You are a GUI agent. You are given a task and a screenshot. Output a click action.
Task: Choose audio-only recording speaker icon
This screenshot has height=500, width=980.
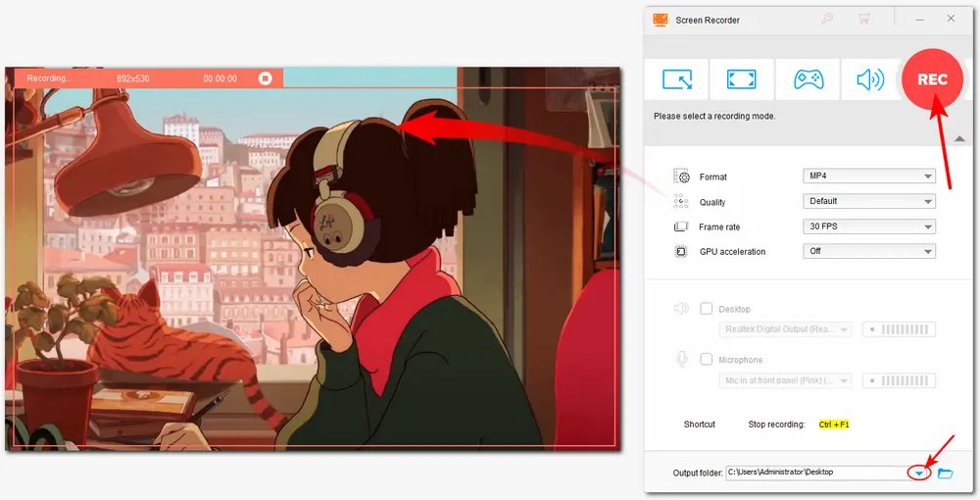pos(870,79)
